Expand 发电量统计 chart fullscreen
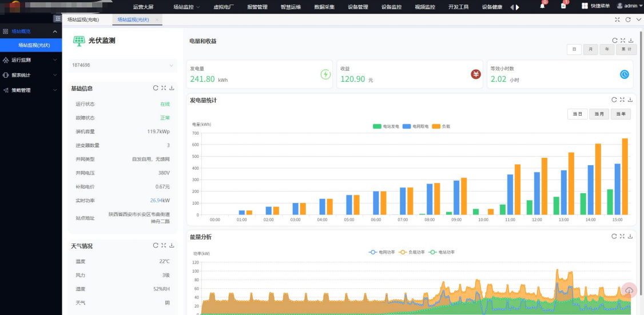Viewport: 644px width, 315px height. (x=622, y=99)
